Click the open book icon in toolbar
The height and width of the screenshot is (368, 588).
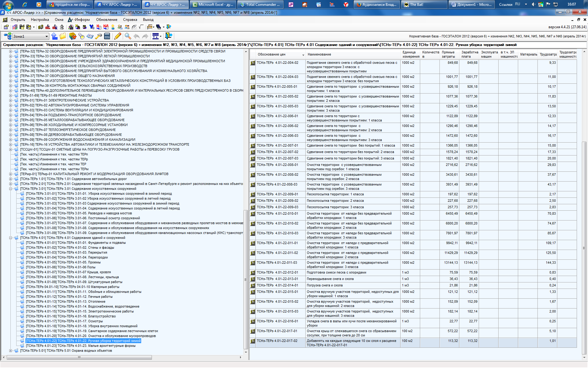[90, 36]
